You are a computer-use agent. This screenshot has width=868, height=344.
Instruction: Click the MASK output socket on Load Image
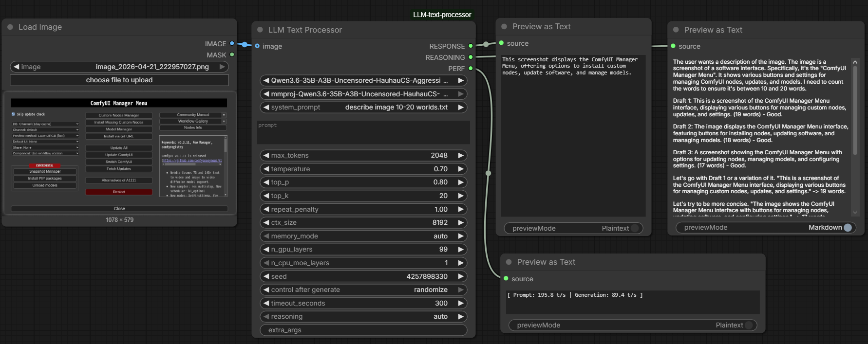pyautogui.click(x=232, y=55)
